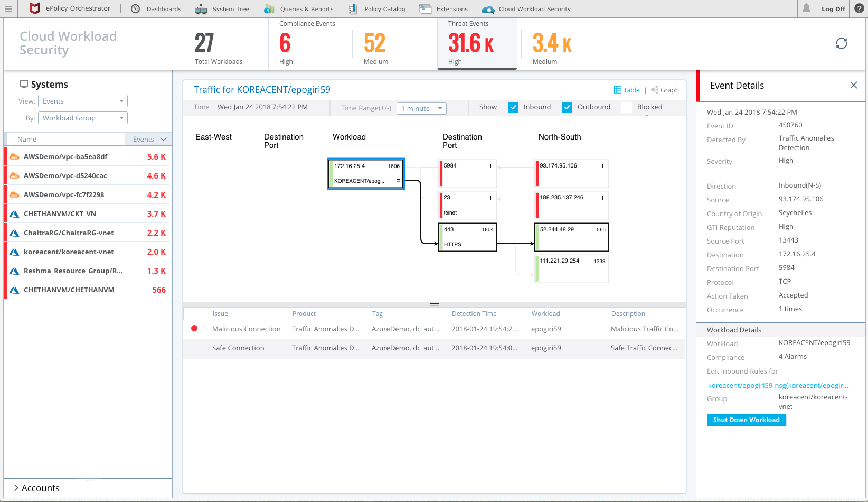The image size is (868, 502).
Task: Select the Malicious Connection issue row
Action: pos(246,329)
